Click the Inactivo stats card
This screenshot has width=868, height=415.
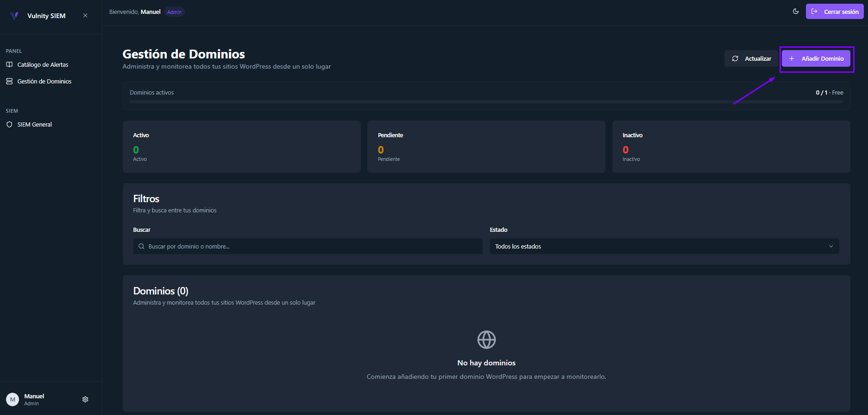731,147
